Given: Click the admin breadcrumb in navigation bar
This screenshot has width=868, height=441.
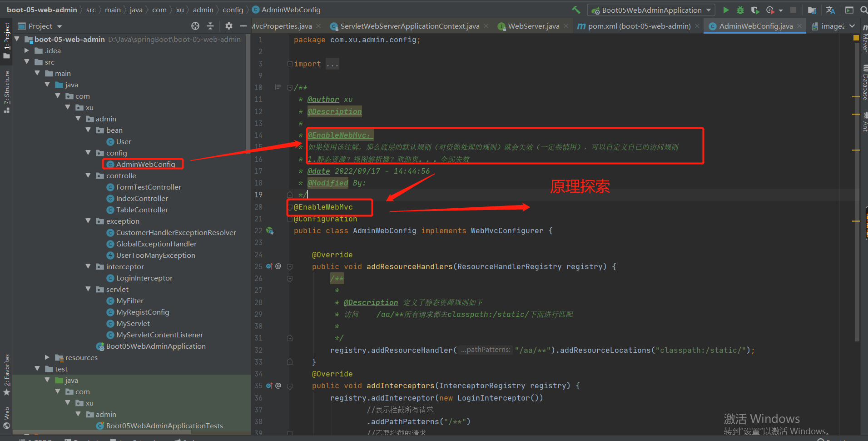Looking at the screenshot, I should 203,10.
